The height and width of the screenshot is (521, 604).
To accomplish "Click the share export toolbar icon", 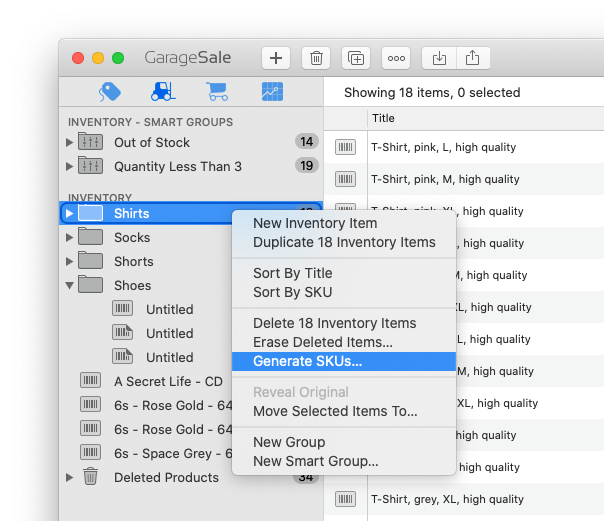I will (x=472, y=58).
